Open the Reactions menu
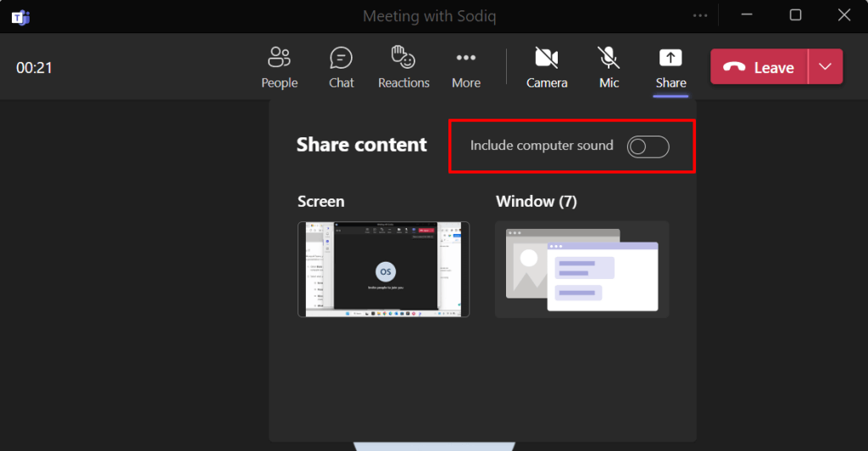This screenshot has width=868, height=451. [x=403, y=68]
